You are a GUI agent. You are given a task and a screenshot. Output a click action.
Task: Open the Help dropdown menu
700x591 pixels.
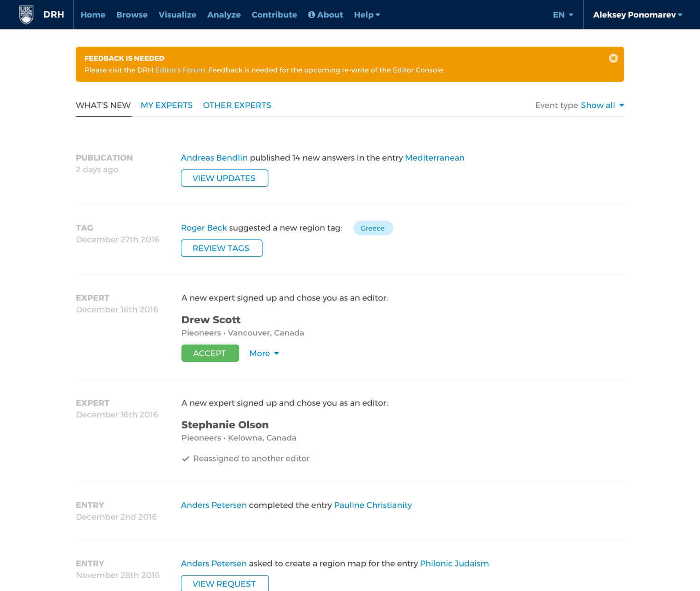point(367,15)
